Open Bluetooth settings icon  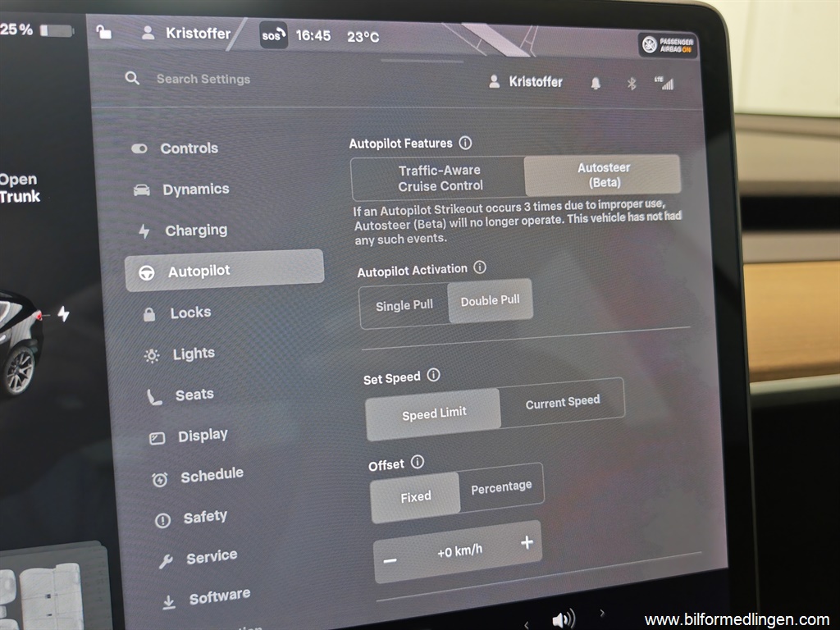click(x=631, y=83)
